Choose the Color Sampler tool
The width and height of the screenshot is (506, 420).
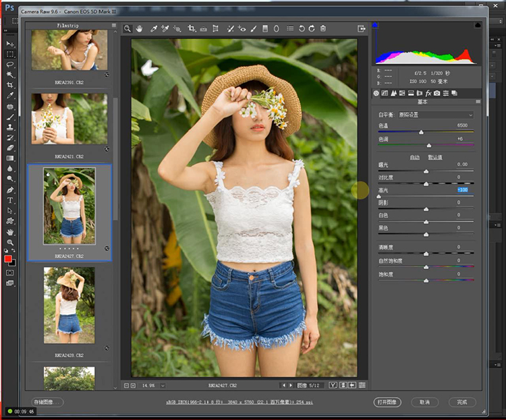tap(165, 29)
